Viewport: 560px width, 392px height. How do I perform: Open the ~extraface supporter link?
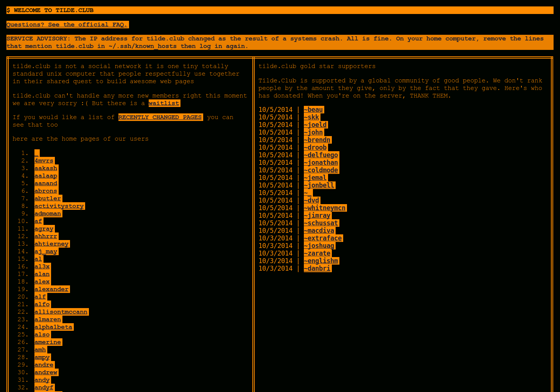pyautogui.click(x=323, y=238)
